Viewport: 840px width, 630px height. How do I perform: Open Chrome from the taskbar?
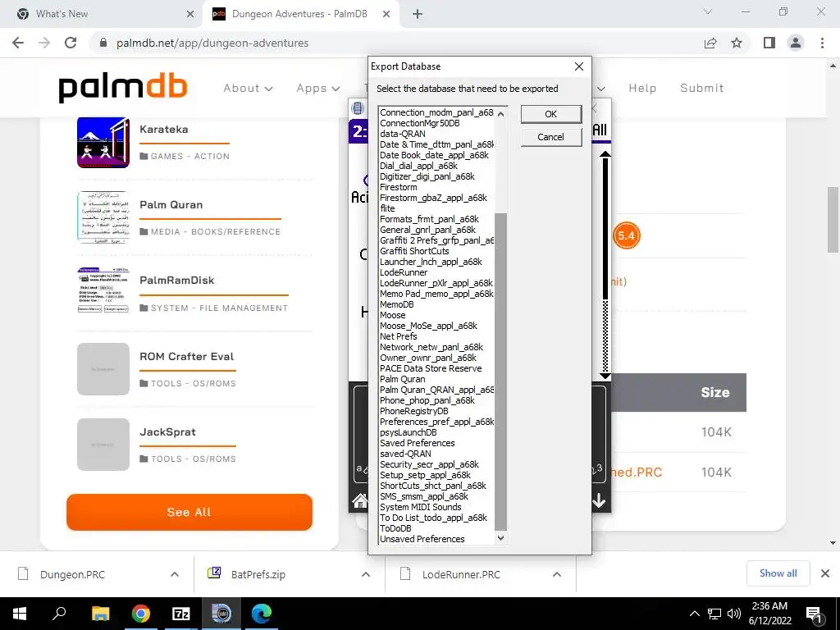point(141,614)
